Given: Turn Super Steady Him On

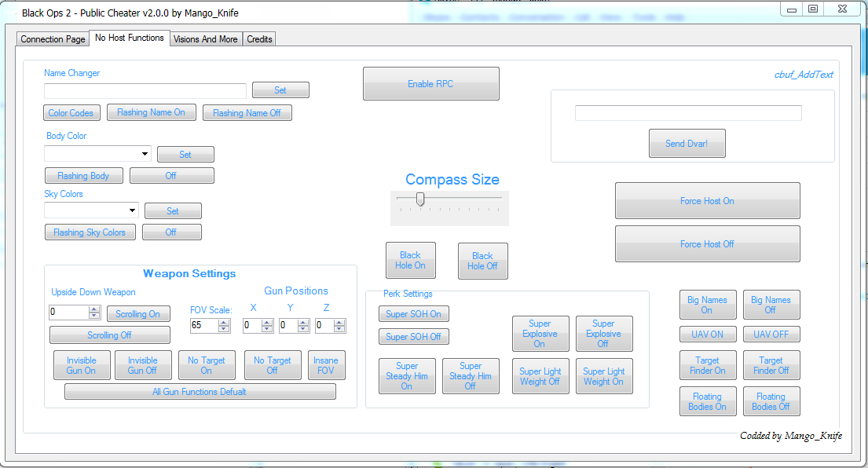Looking at the screenshot, I should (407, 376).
